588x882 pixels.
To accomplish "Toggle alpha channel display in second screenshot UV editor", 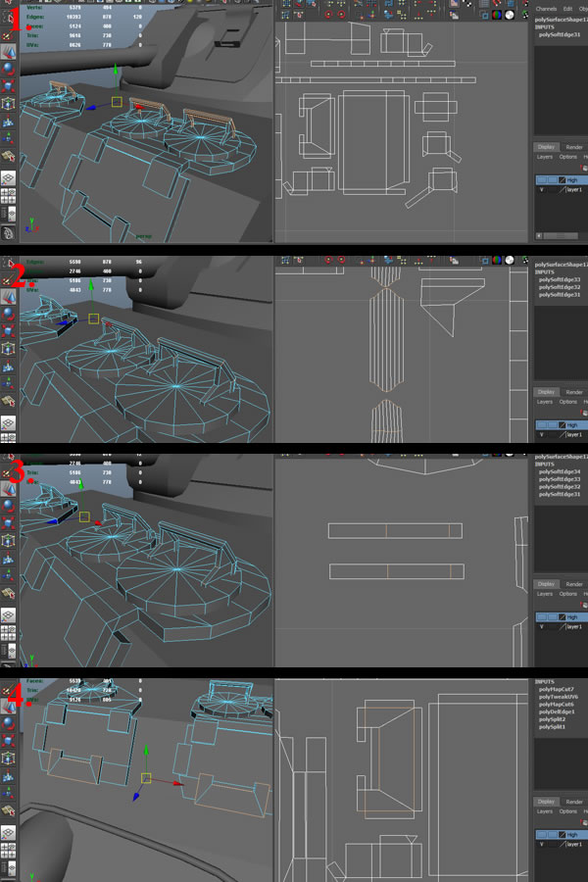I will click(510, 260).
